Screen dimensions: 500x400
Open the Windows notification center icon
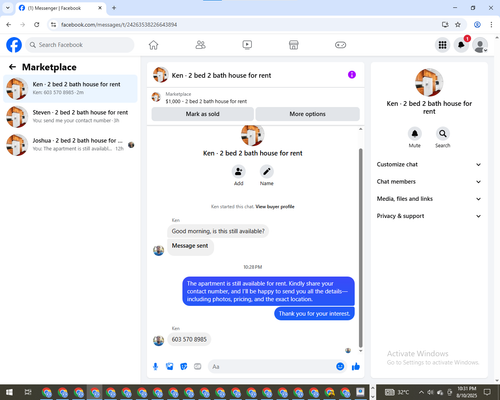pyautogui.click(x=487, y=392)
